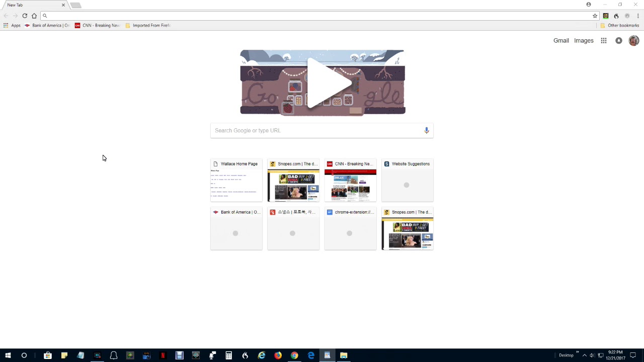Open a new tab with the tab button

coord(75,5)
